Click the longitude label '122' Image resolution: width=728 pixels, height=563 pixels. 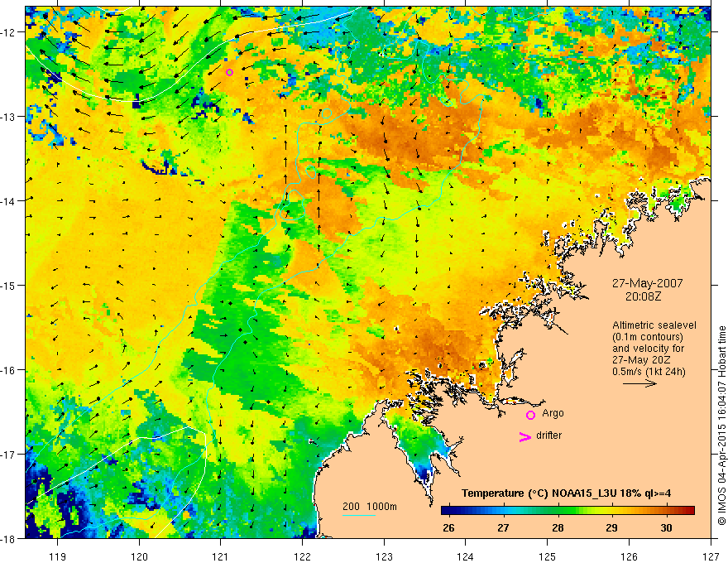pos(302,556)
